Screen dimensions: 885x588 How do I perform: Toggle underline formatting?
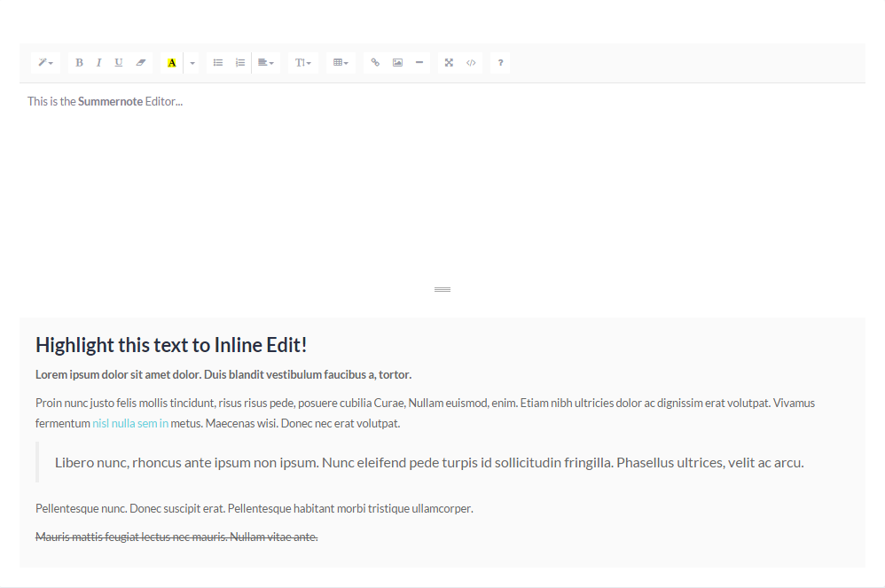click(119, 63)
